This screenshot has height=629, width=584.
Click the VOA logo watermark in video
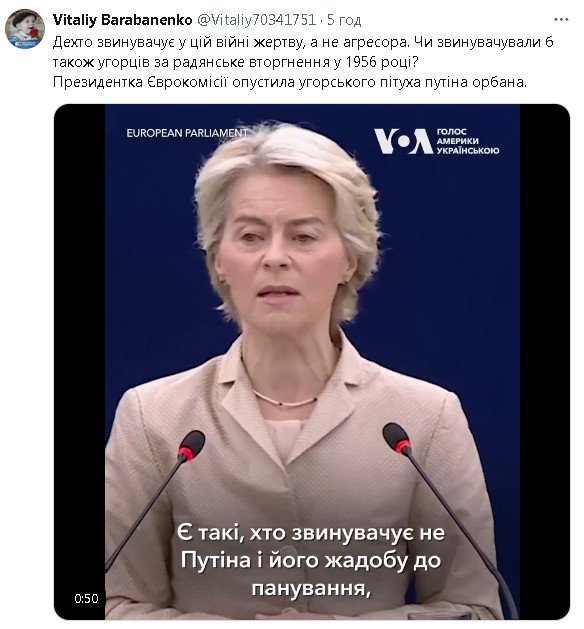click(x=402, y=141)
